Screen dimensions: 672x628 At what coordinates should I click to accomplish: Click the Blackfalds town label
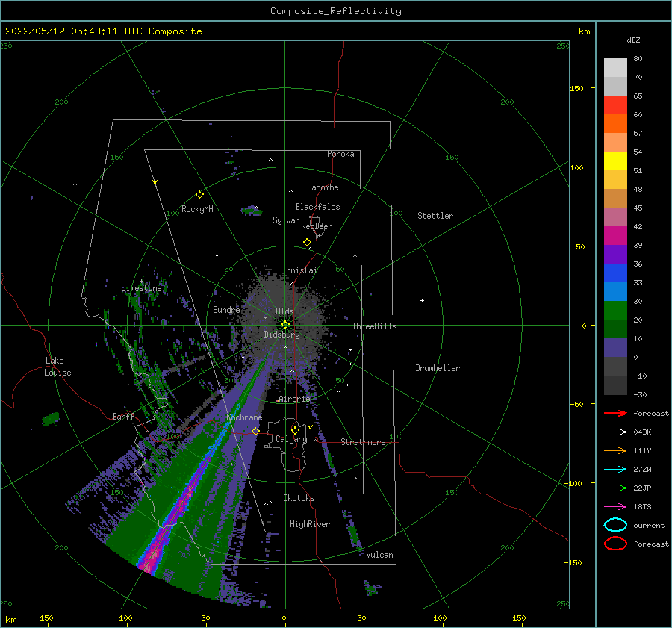(x=317, y=207)
